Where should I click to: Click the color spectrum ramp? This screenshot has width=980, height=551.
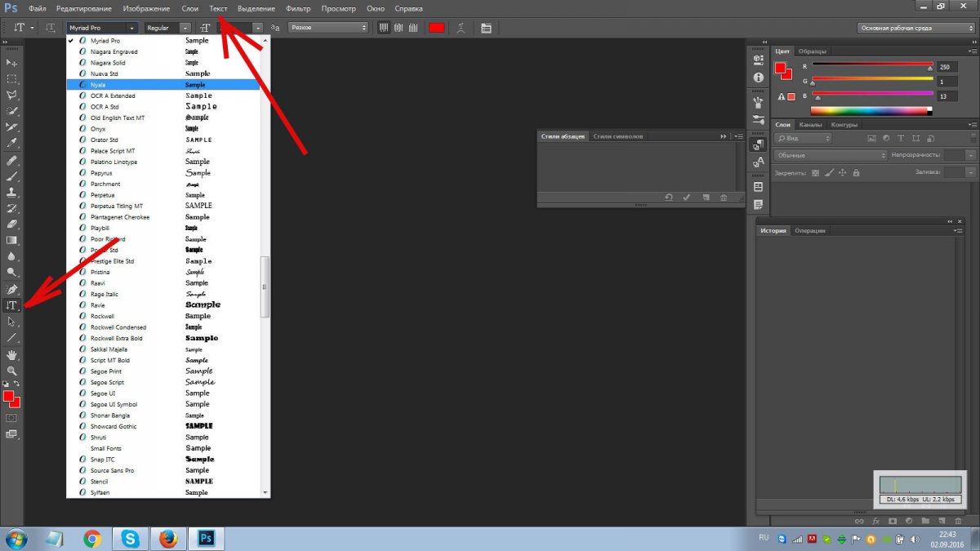pyautogui.click(x=871, y=110)
